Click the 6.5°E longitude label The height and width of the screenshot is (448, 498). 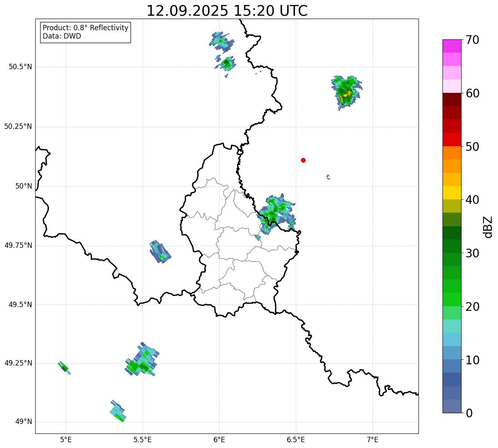[x=296, y=439]
